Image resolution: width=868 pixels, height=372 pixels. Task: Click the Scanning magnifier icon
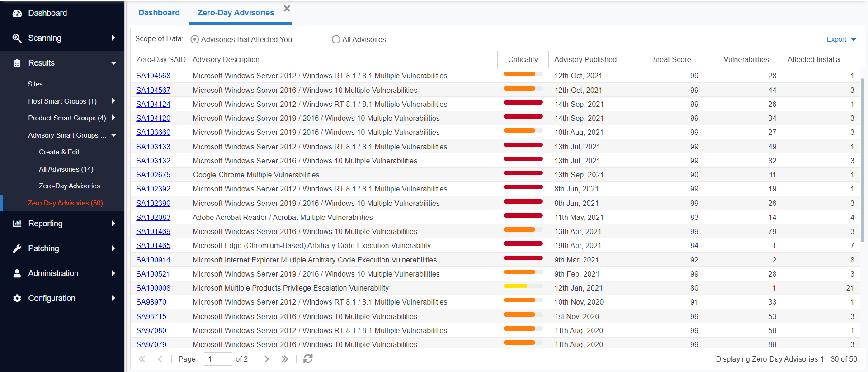pos(17,38)
